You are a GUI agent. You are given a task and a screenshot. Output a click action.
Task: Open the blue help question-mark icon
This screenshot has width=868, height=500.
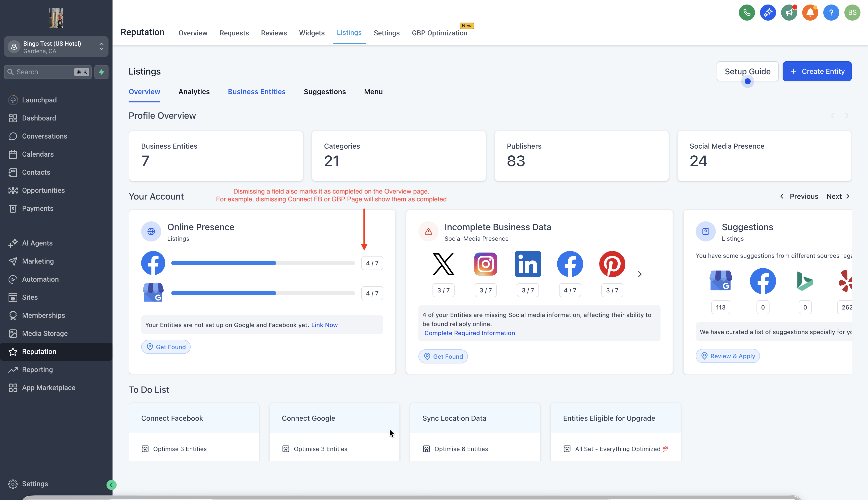tap(831, 13)
